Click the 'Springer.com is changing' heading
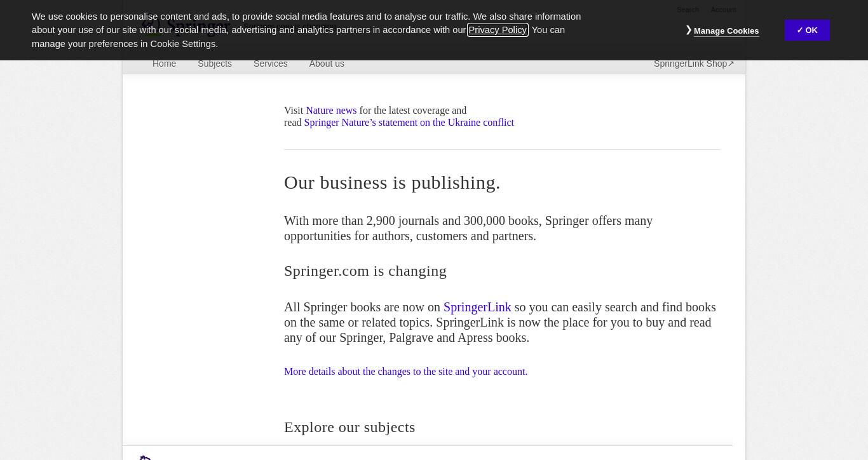 pyautogui.click(x=365, y=271)
